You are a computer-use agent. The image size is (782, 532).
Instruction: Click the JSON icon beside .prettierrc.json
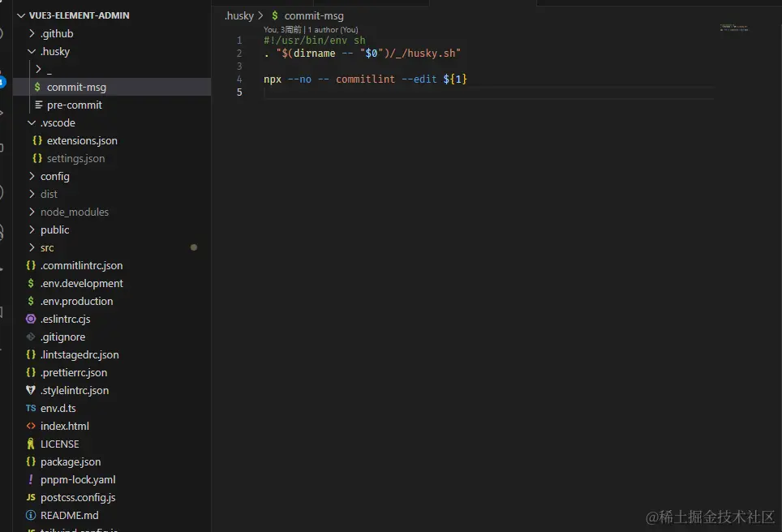(x=31, y=372)
